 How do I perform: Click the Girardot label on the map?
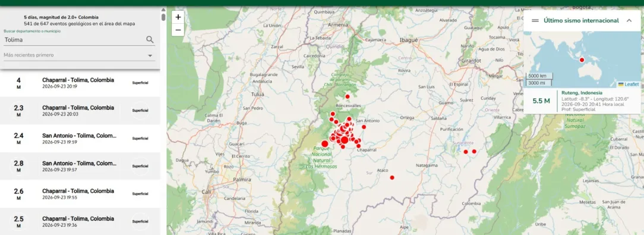[472, 60]
